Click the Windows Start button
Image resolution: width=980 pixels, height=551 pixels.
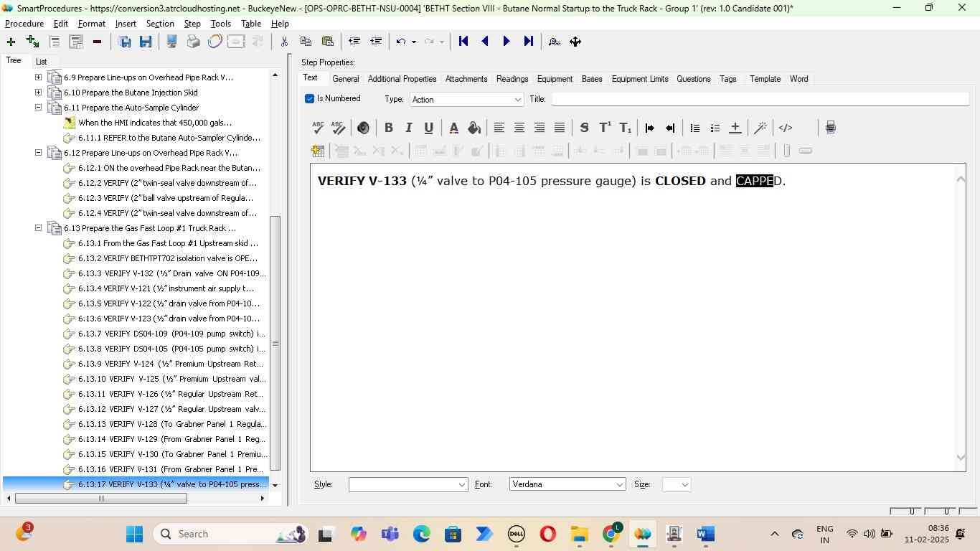[x=134, y=534]
